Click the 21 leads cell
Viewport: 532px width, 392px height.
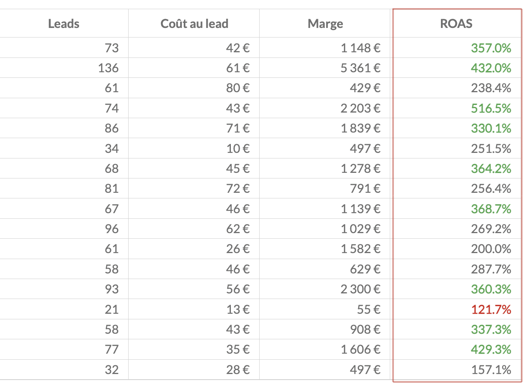pos(112,309)
